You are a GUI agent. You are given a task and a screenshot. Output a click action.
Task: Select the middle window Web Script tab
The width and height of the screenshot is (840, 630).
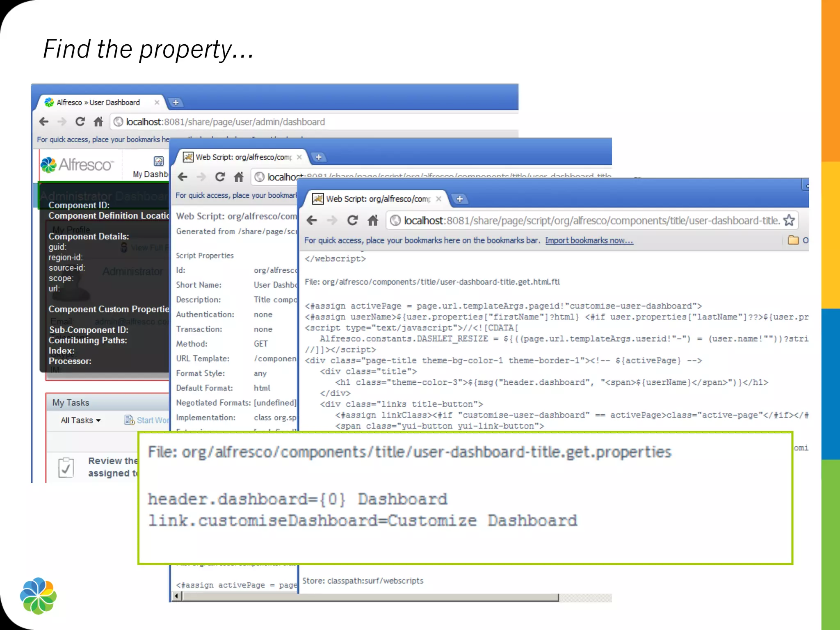(242, 157)
